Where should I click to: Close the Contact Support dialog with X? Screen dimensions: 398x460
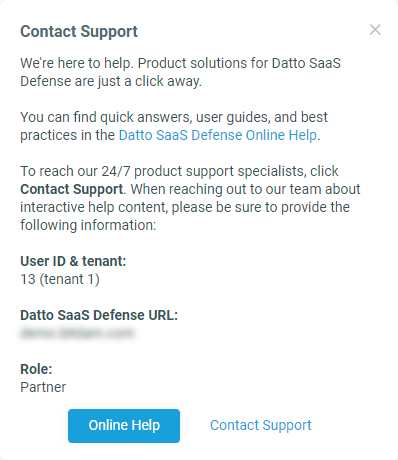[375, 30]
